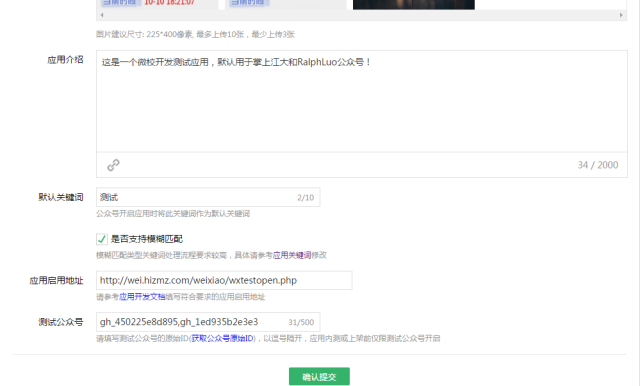Click the right arrow of the image scrollbar
Image resolution: width=640 pixels, height=386 pixels.
pyautogui.click(x=621, y=15)
